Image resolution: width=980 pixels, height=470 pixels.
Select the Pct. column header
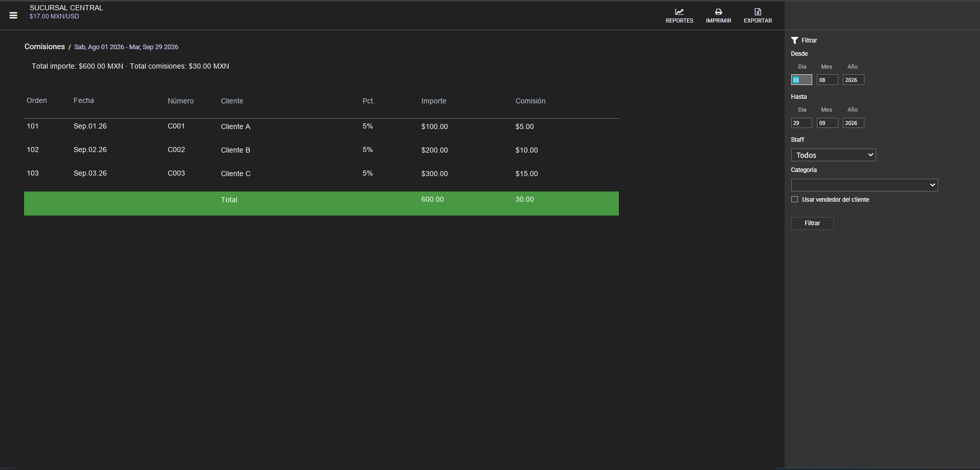[369, 101]
